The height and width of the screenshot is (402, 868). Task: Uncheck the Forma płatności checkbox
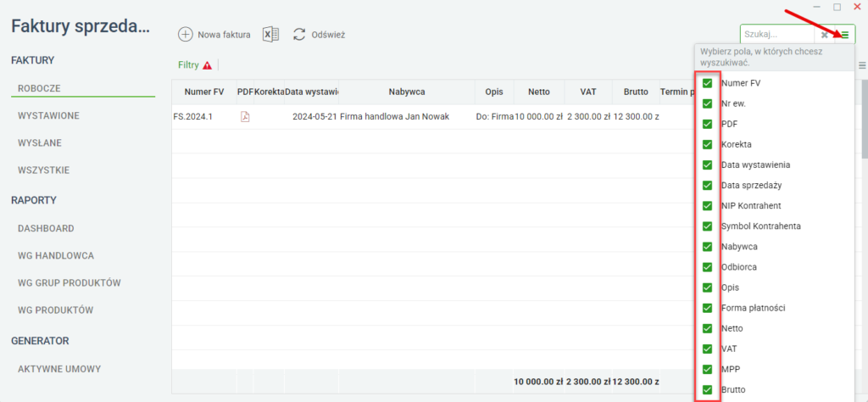707,308
